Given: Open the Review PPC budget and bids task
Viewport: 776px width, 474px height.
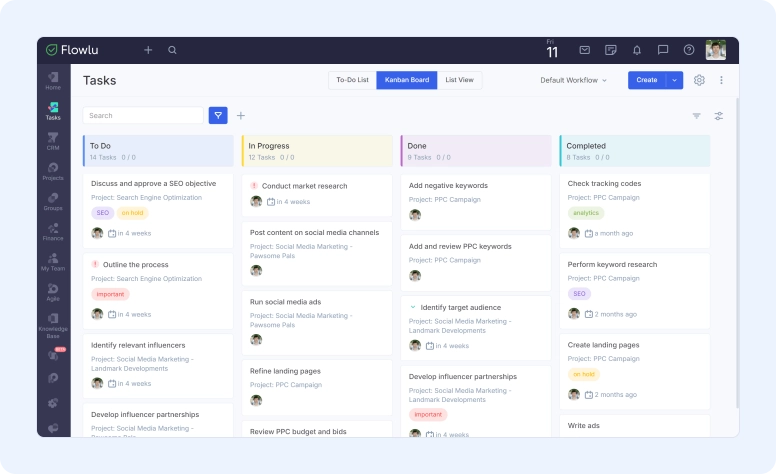Looking at the screenshot, I should click(x=298, y=431).
